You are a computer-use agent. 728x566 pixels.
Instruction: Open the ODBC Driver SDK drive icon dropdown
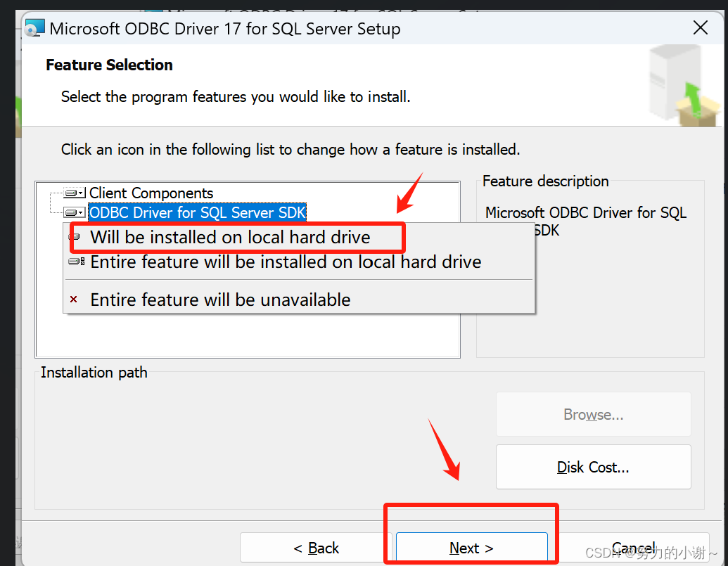point(75,212)
